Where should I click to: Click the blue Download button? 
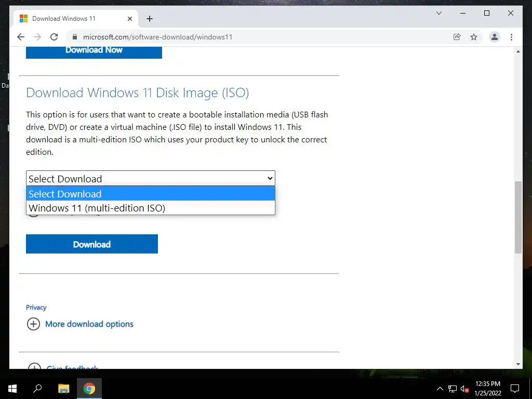click(x=92, y=244)
